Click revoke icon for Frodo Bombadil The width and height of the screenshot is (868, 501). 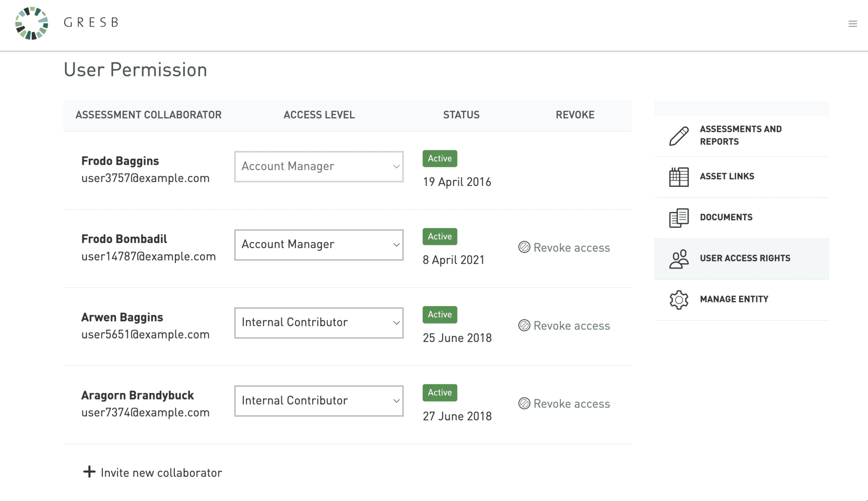coord(524,247)
